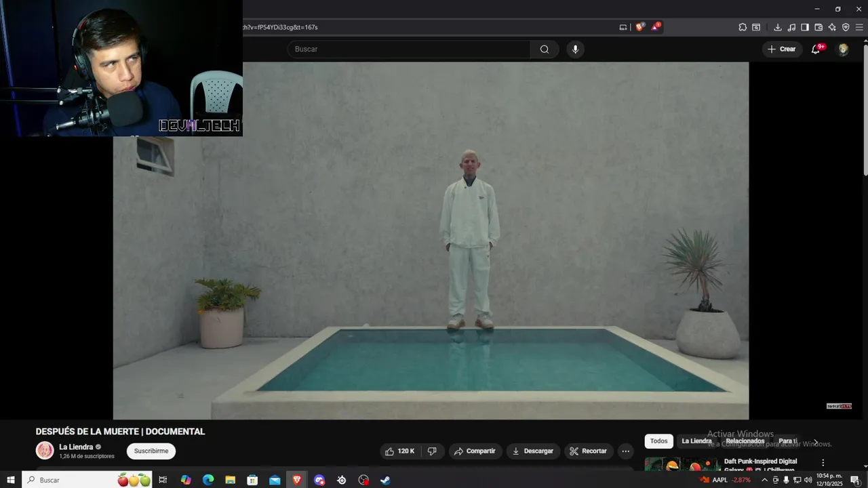
Task: Open Mail app from the taskbar
Action: [275, 480]
